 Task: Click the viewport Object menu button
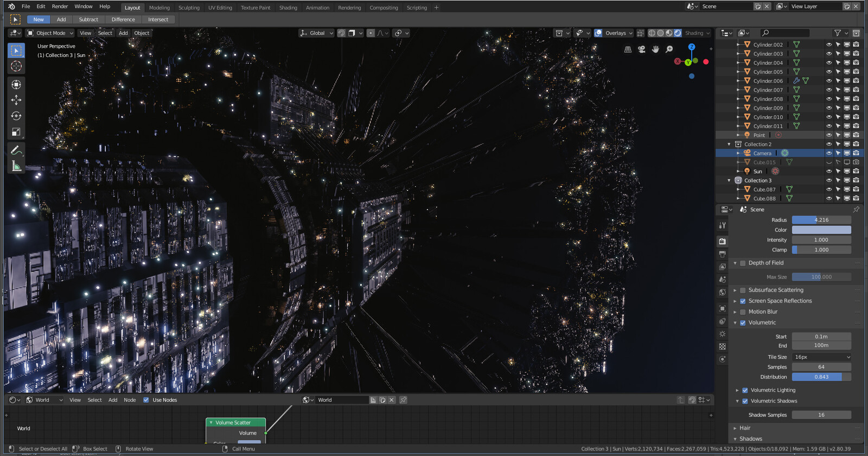[x=142, y=33]
